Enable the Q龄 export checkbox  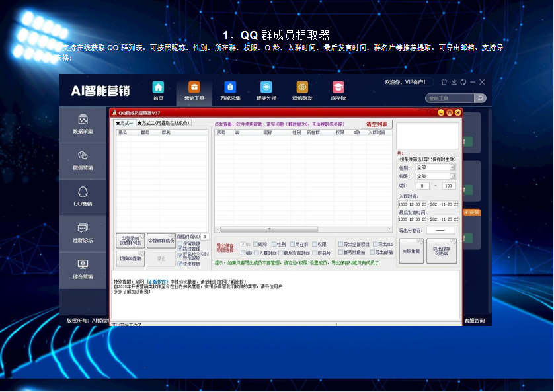pos(243,253)
